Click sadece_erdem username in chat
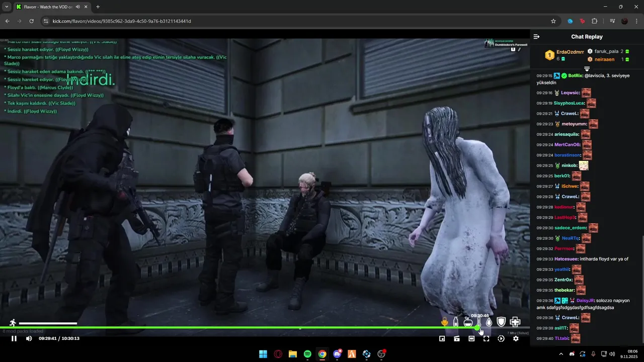The width and height of the screenshot is (644, 362). (571, 228)
